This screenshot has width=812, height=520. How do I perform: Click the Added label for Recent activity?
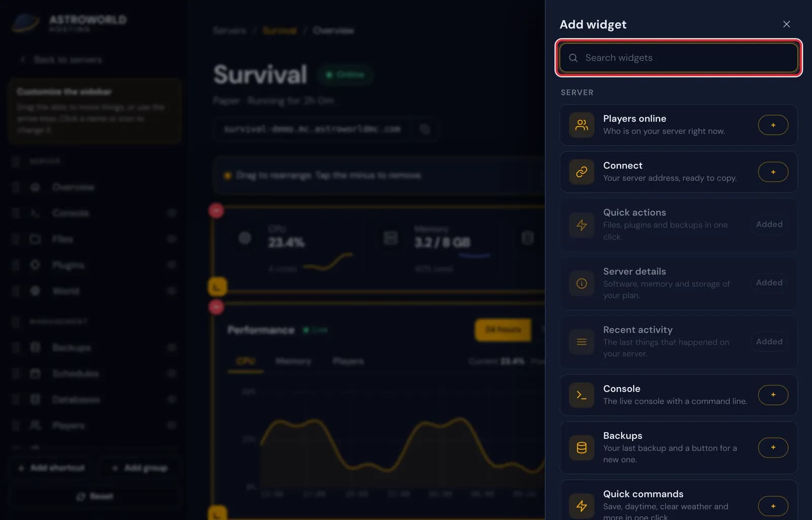[769, 341]
